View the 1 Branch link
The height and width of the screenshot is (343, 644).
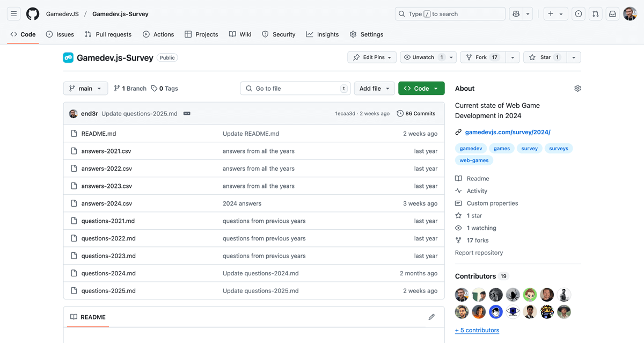[x=130, y=89]
